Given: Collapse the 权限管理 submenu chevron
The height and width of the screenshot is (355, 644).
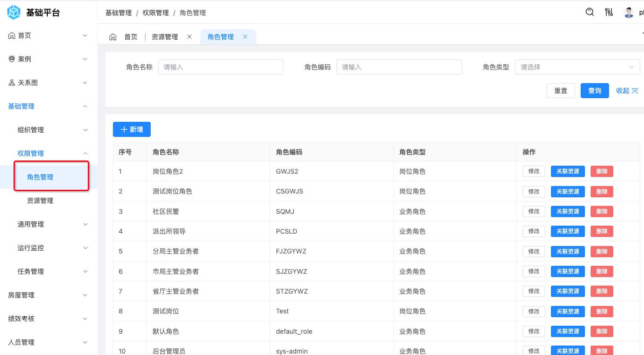Looking at the screenshot, I should (85, 153).
